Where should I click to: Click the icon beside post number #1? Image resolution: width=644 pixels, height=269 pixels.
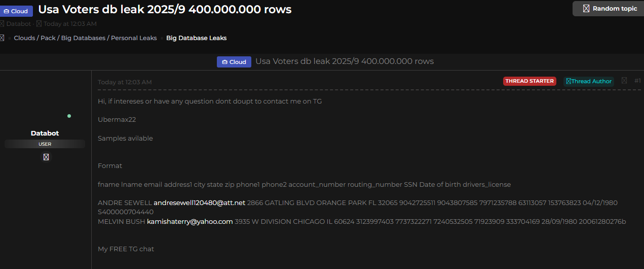pyautogui.click(x=624, y=81)
